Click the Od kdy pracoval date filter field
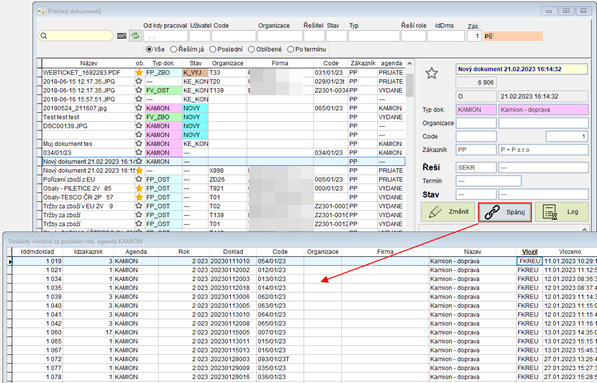 coord(165,36)
